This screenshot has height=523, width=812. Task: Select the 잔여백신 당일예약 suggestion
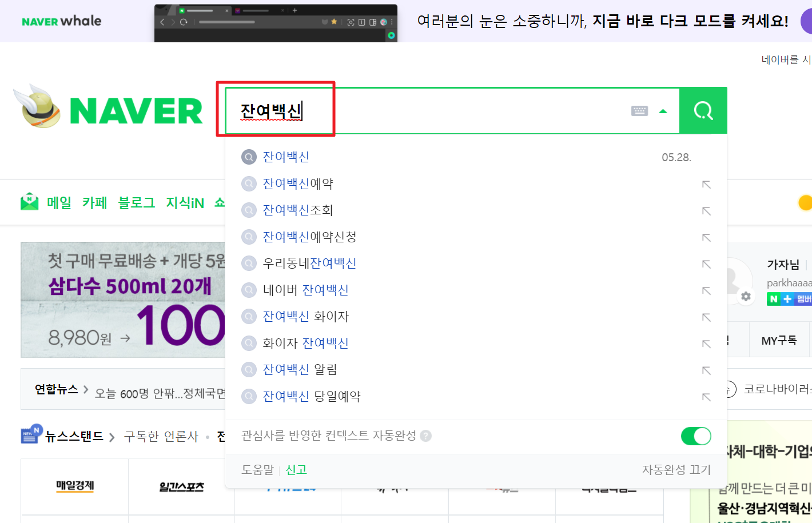(x=312, y=396)
